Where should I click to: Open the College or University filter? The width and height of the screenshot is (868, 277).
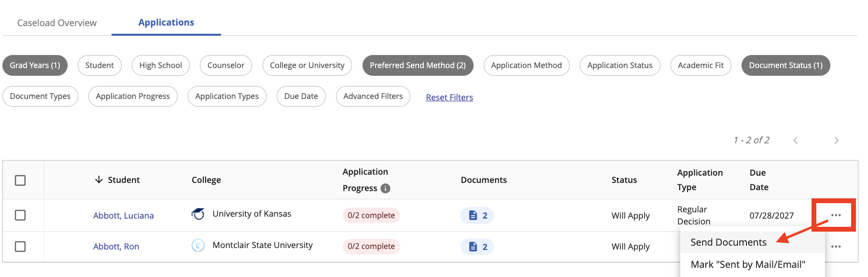[x=307, y=65]
